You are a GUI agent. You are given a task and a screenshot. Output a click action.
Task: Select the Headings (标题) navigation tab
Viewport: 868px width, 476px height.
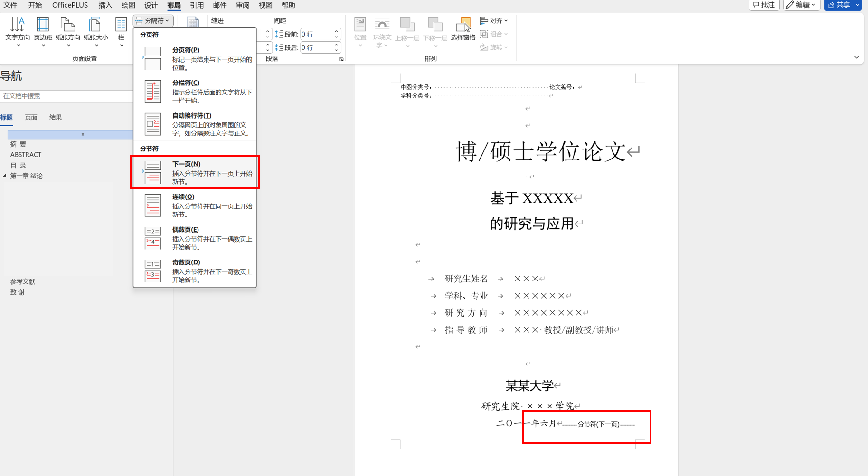pyautogui.click(x=7, y=117)
